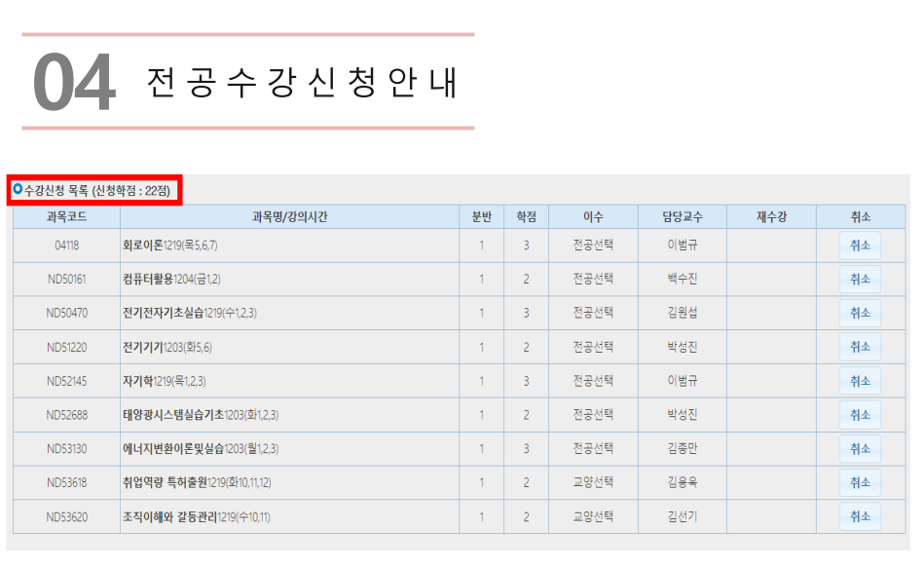Cancel the 자기학 course
Viewport: 924px width, 567px height.
[860, 381]
